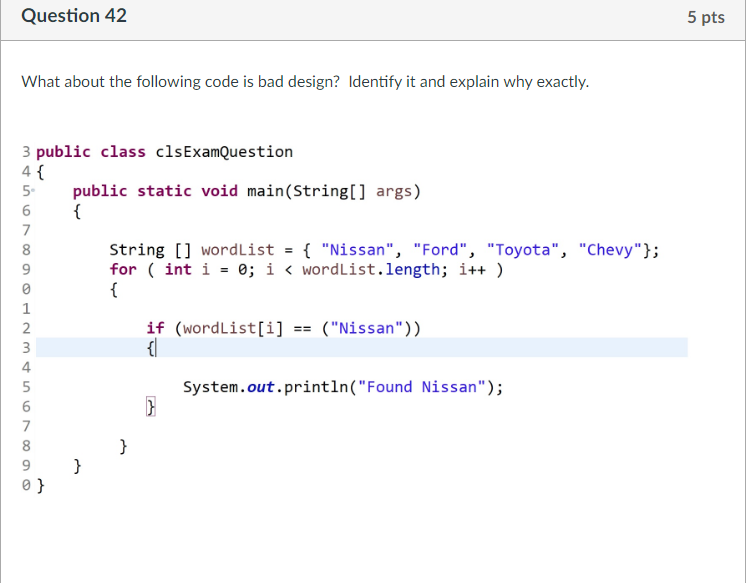750x583 pixels.
Task: Click the "Question 42" heading
Action: (74, 16)
